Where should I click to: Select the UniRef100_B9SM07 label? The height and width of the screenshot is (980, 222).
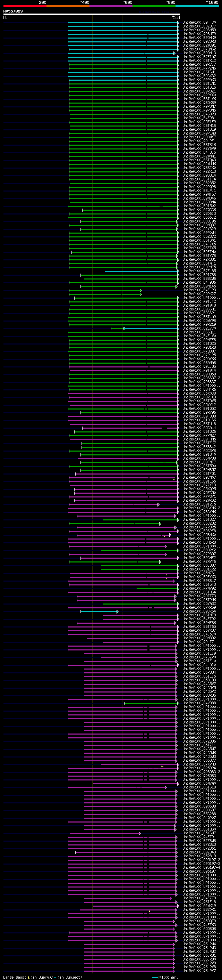tap(199, 478)
